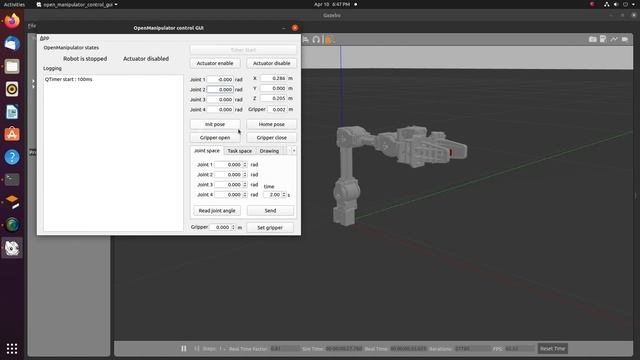The image size is (640, 360).
Task: Click the Actuator disable button
Action: [271, 63]
